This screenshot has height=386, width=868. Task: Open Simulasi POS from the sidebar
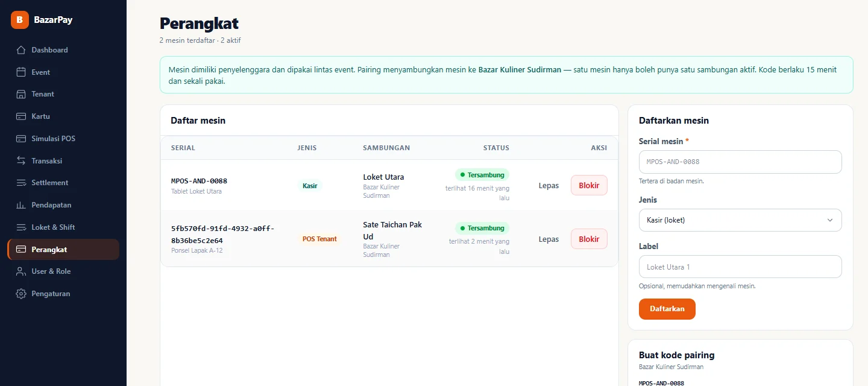pyautogui.click(x=63, y=139)
